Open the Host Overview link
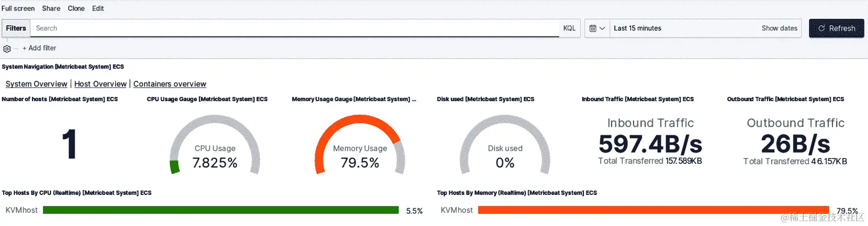 [x=100, y=84]
